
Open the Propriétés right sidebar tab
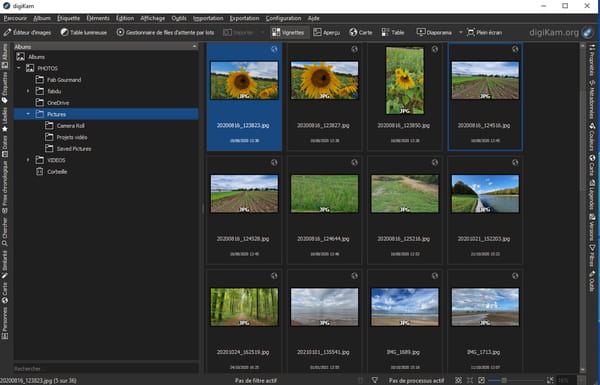[592, 60]
